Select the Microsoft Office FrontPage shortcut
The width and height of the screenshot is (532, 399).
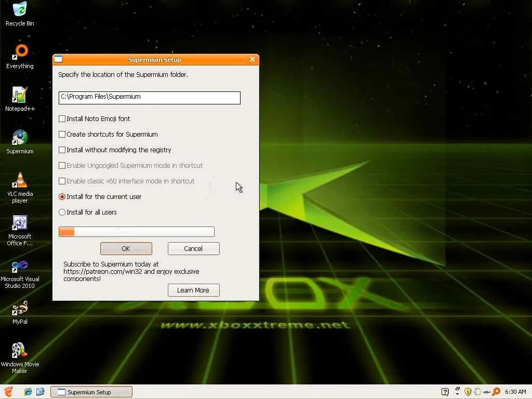(20, 230)
